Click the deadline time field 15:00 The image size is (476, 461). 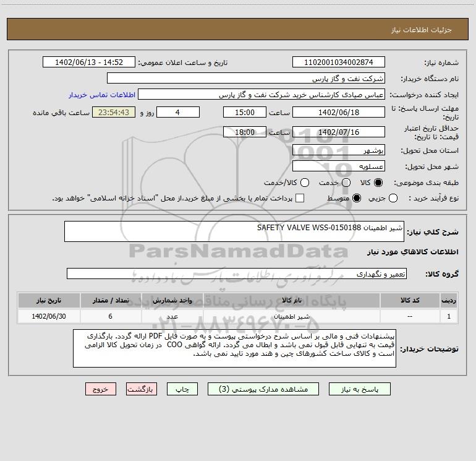pos(245,113)
